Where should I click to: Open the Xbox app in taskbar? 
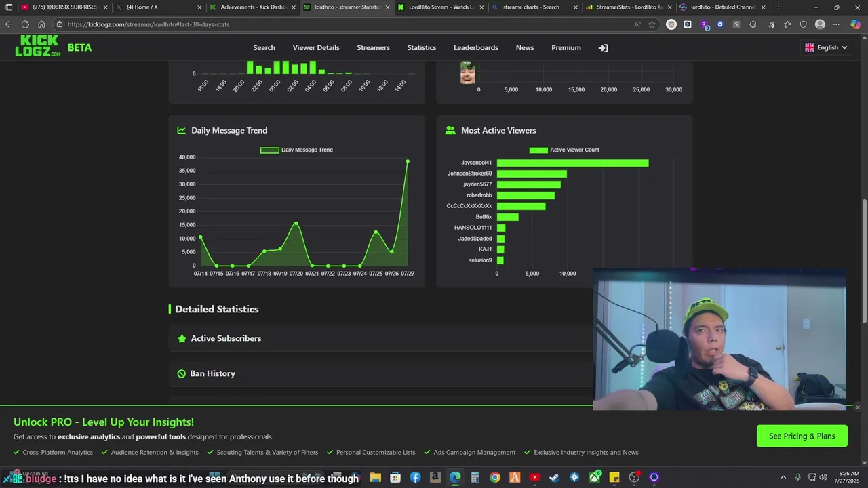coord(595,477)
